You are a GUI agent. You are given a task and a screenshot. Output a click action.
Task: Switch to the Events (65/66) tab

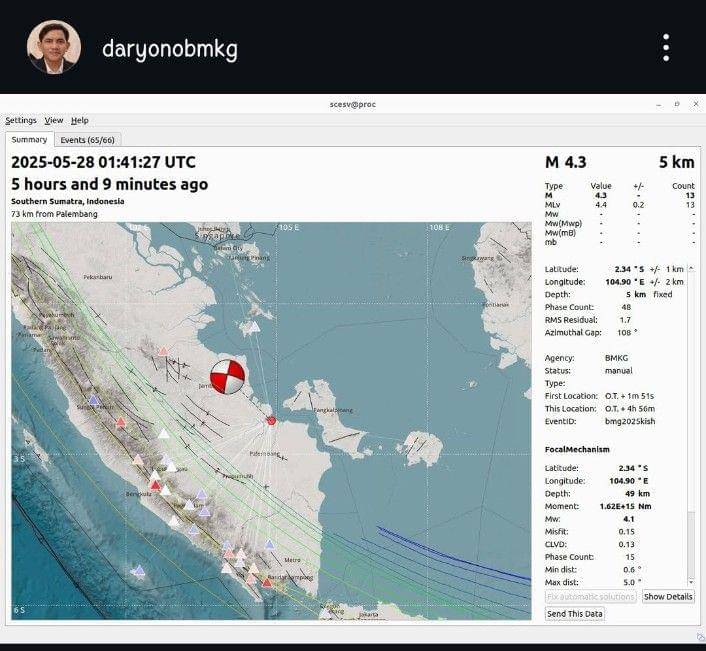point(87,140)
